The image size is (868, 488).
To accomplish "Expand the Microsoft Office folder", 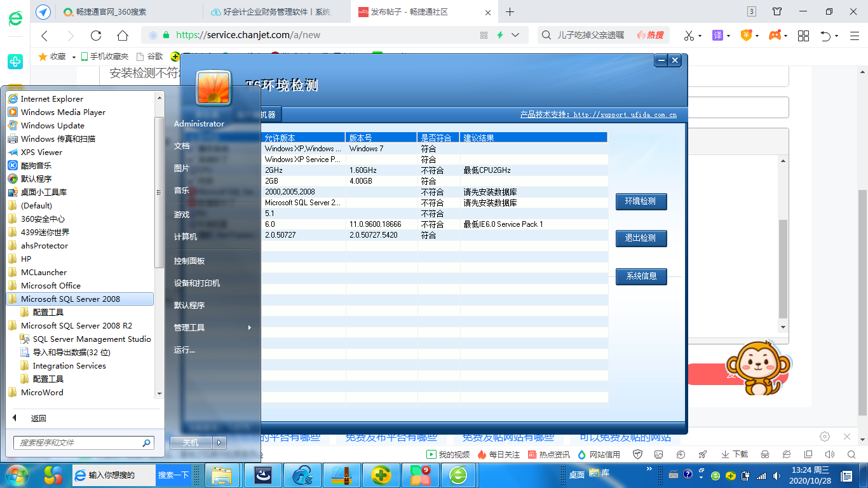I will pyautogui.click(x=44, y=285).
